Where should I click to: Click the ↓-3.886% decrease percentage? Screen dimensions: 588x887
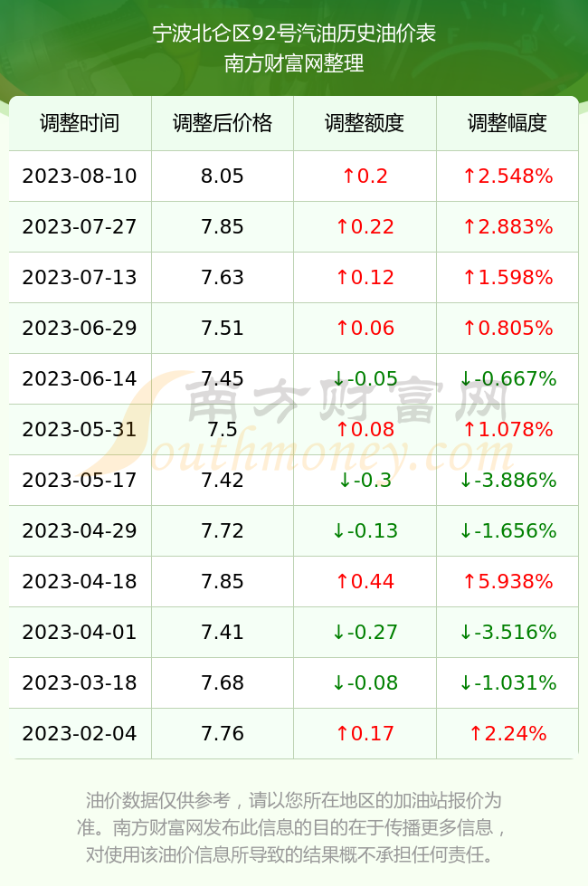[x=507, y=481]
